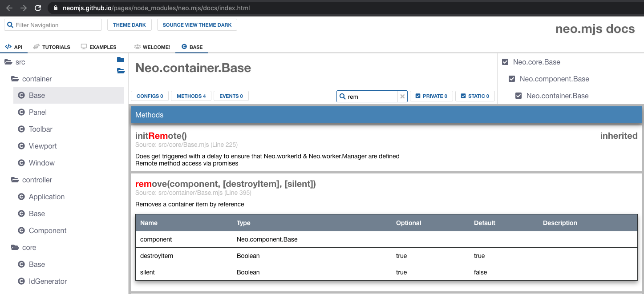Image resolution: width=644 pixels, height=294 pixels.
Task: Collapse the core folder in the sidebar
Action: (15, 247)
